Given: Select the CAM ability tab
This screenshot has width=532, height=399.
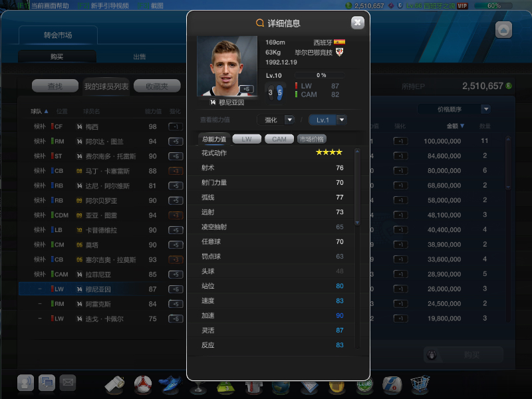Looking at the screenshot, I should [279, 139].
